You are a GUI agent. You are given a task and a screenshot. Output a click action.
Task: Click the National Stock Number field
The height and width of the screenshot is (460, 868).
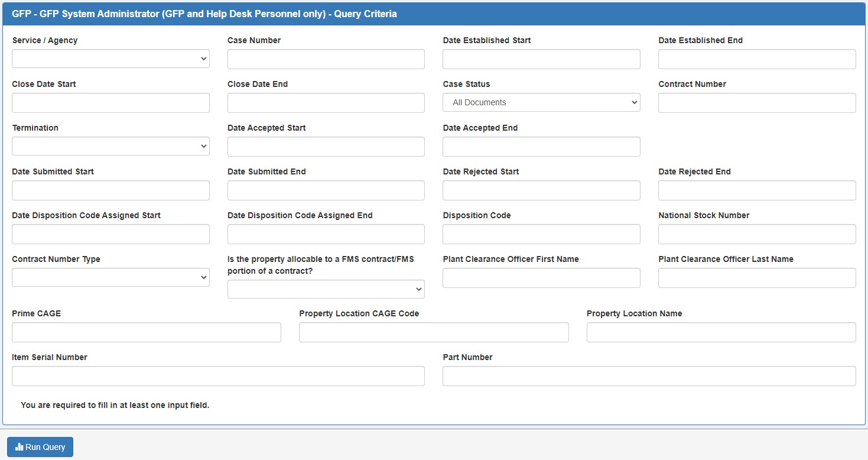point(756,234)
